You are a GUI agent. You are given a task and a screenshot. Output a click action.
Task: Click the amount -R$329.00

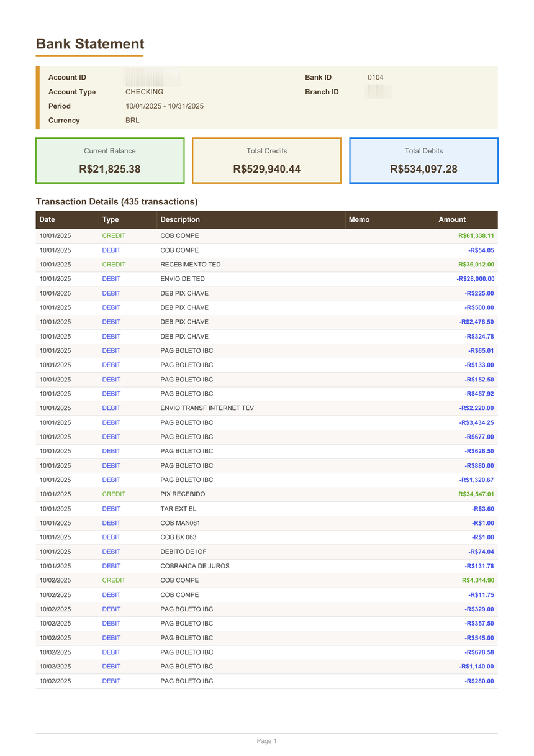click(479, 609)
